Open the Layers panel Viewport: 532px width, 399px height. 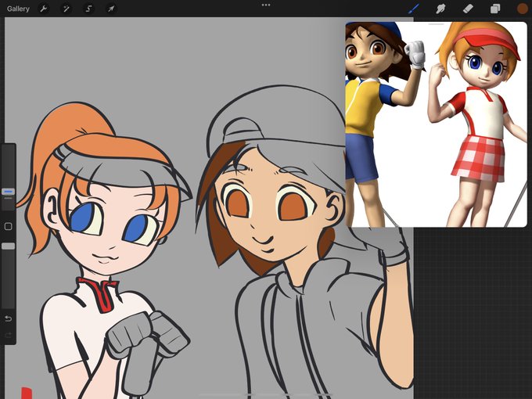tap(495, 9)
